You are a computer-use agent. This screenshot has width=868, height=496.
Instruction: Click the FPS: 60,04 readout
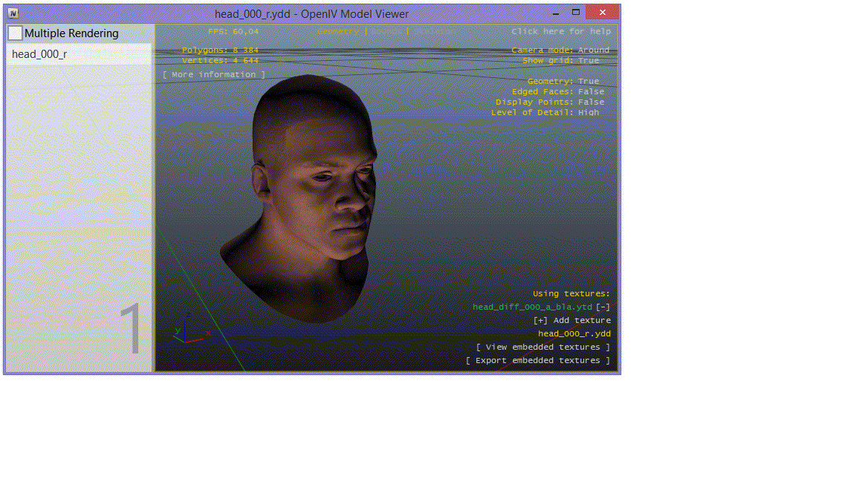pos(233,31)
